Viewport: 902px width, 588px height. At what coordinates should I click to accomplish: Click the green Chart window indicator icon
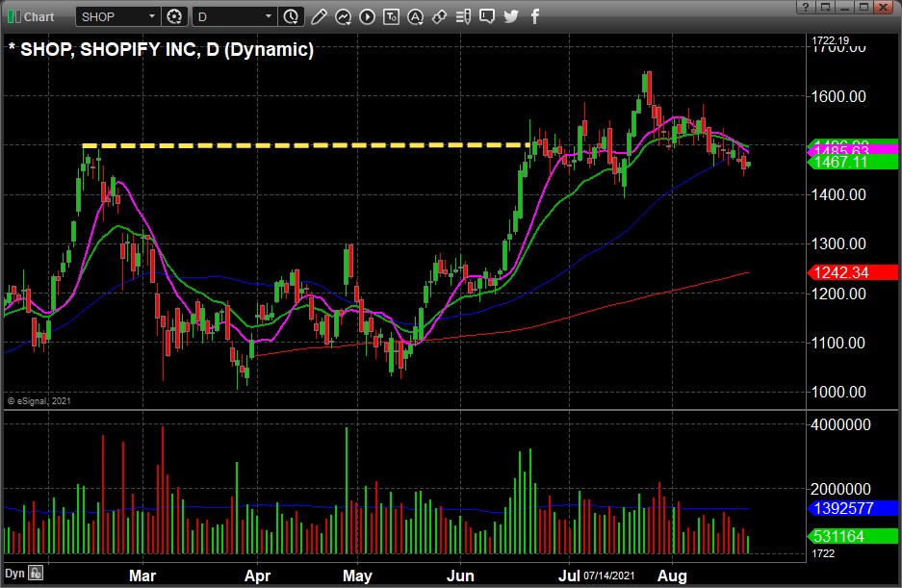pos(13,16)
